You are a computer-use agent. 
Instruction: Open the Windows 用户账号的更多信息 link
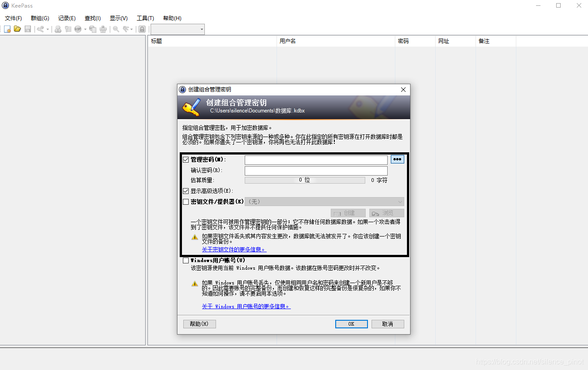click(246, 306)
